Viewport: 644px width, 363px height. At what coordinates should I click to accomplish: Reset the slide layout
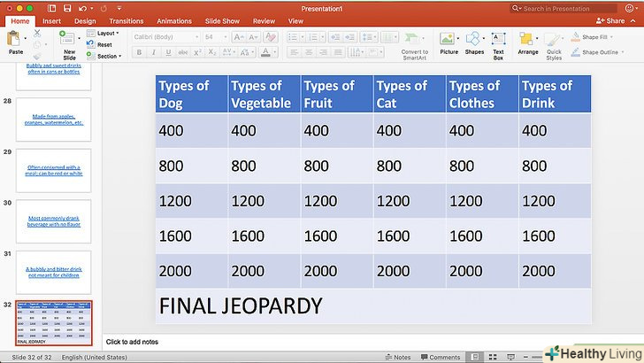point(99,44)
